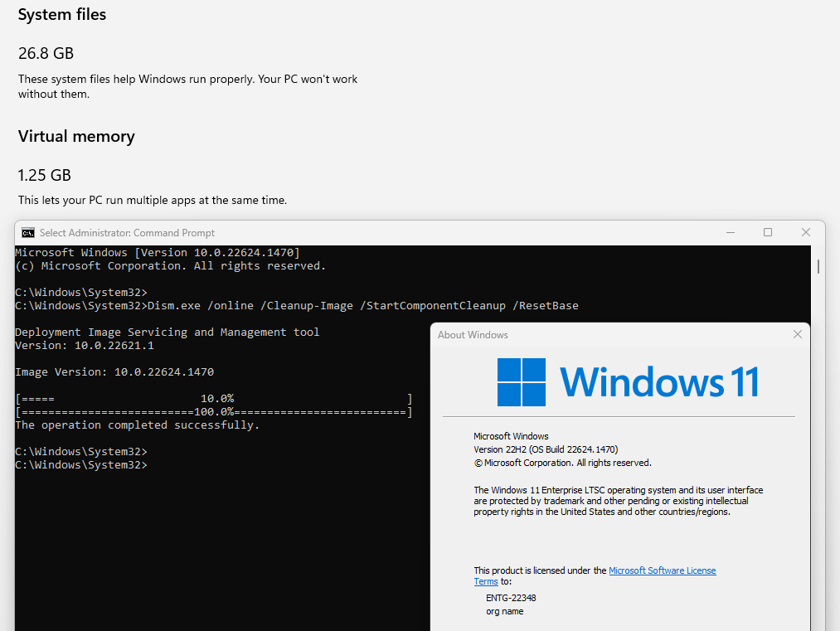
Task: Click the last C:\Windows\System32> prompt
Action: coord(81,465)
